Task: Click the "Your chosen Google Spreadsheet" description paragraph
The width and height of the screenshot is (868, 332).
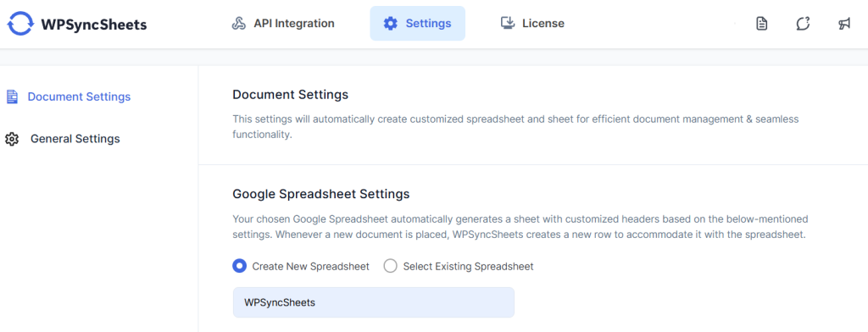Action: 520,226
